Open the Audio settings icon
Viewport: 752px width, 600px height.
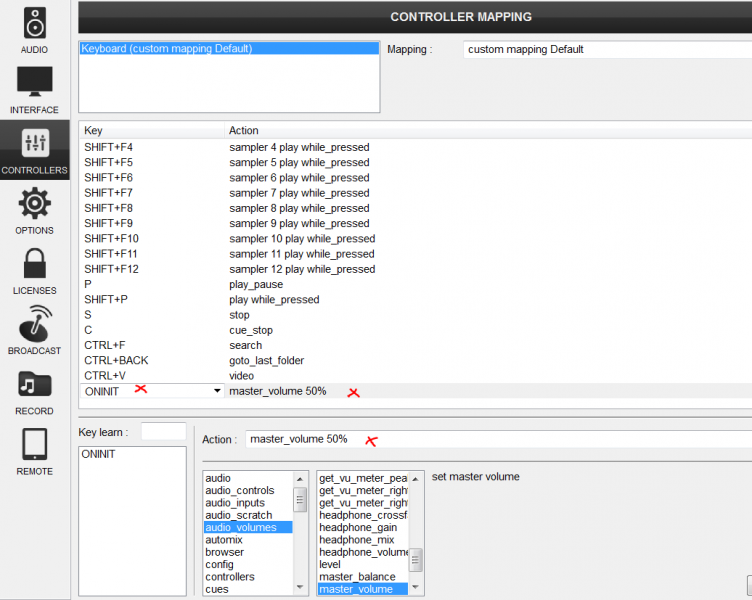pos(34,23)
